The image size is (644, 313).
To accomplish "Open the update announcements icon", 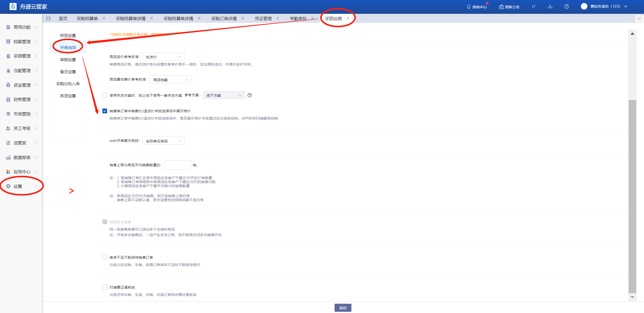I will point(501,7).
